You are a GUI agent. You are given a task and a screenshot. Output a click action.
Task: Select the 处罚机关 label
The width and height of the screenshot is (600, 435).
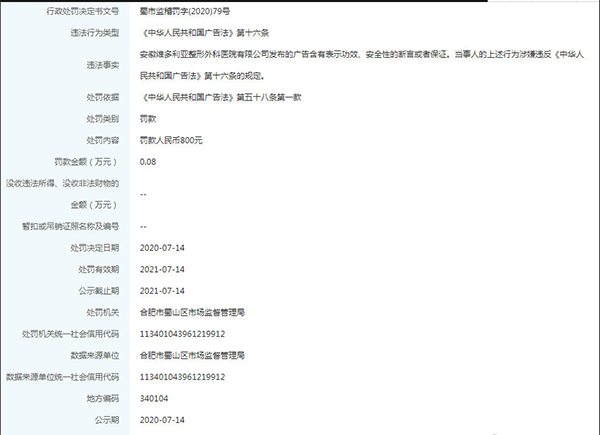[103, 313]
